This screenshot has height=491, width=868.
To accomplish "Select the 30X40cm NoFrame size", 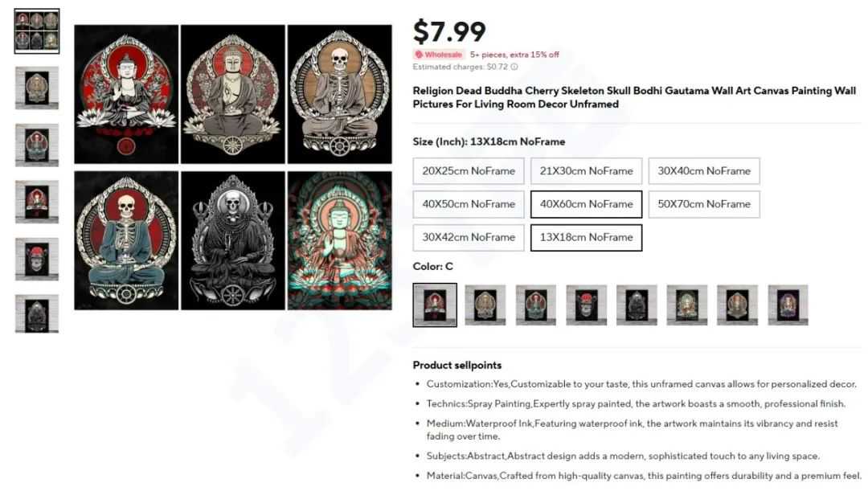I will tap(704, 171).
